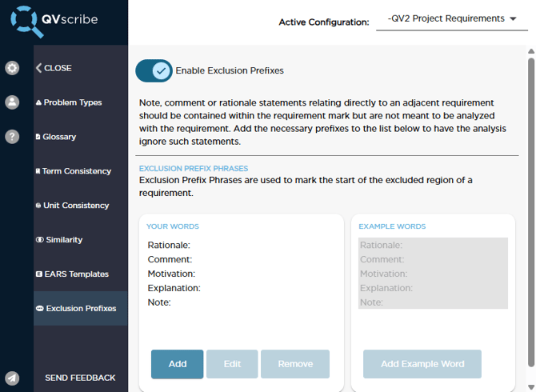Open the user profile icon

click(12, 102)
